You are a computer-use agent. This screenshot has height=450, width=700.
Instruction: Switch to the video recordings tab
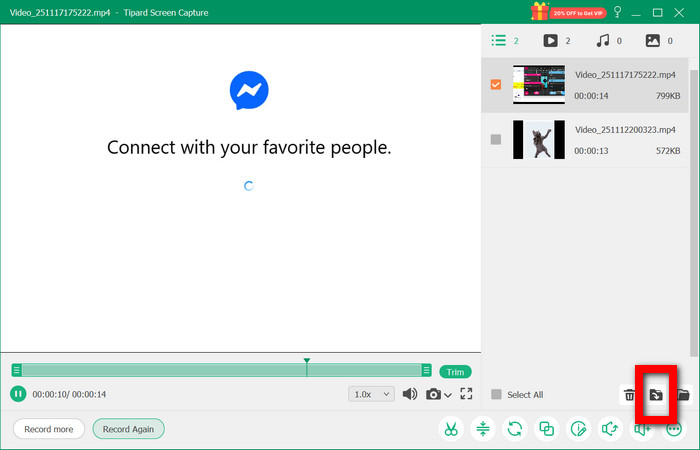pos(557,41)
